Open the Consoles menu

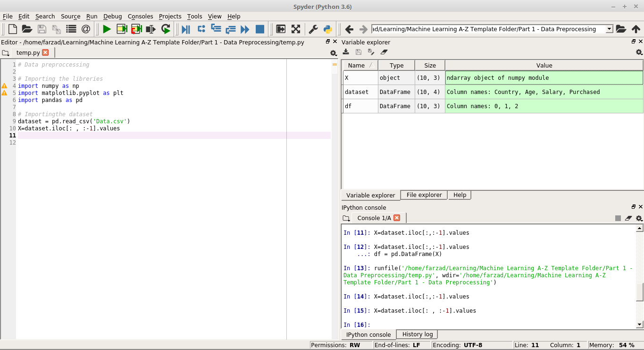pyautogui.click(x=140, y=16)
